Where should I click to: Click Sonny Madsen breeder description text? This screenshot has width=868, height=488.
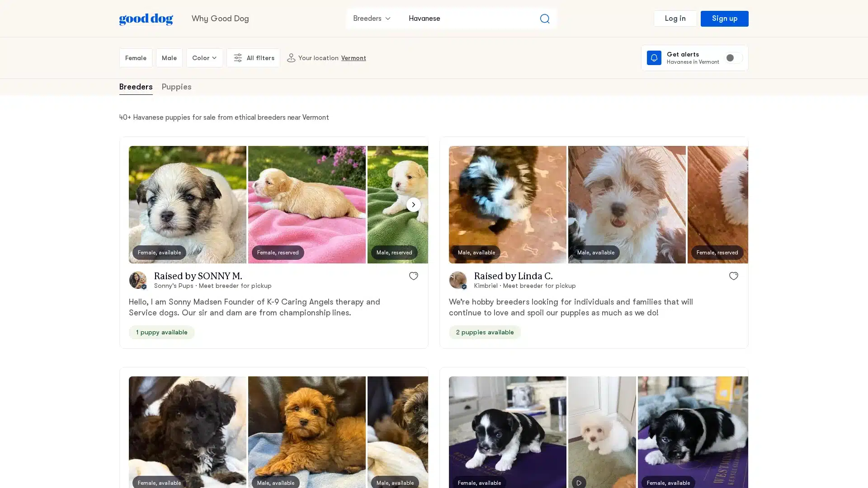click(254, 307)
